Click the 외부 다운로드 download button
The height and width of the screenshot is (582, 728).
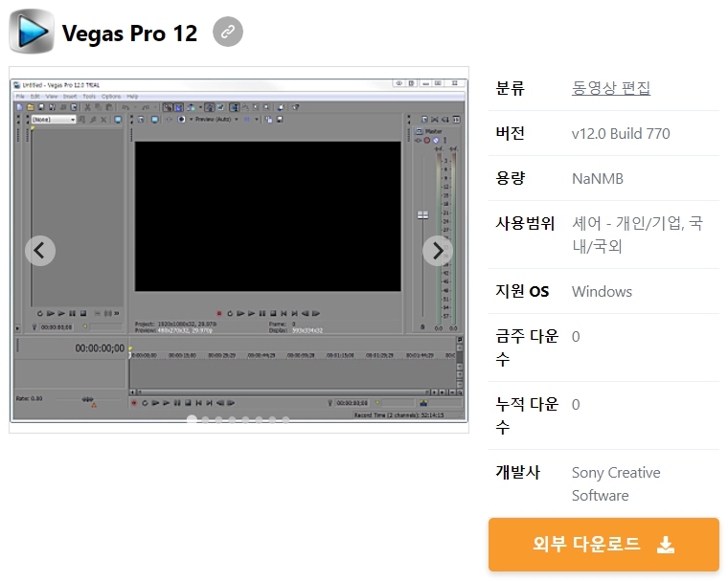coord(603,545)
